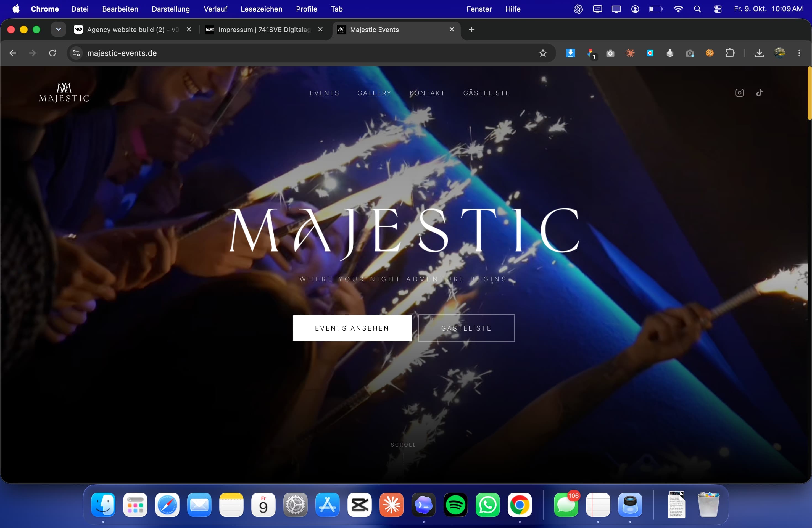
Task: Close the Majestic Events tab
Action: click(451, 29)
